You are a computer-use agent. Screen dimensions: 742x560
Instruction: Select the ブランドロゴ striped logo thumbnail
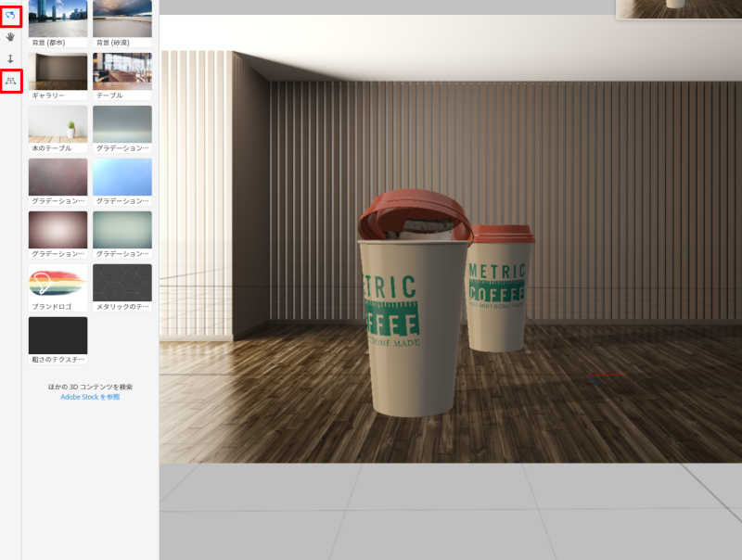point(58,282)
